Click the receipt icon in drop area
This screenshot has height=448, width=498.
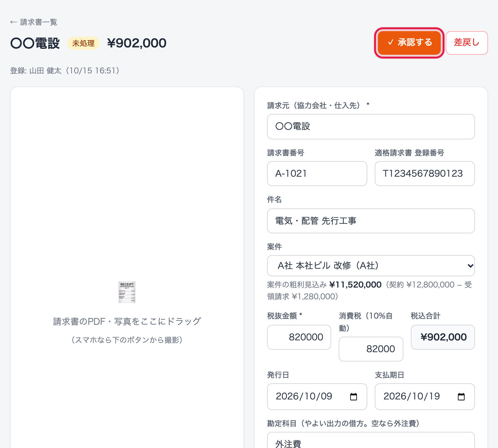(127, 292)
